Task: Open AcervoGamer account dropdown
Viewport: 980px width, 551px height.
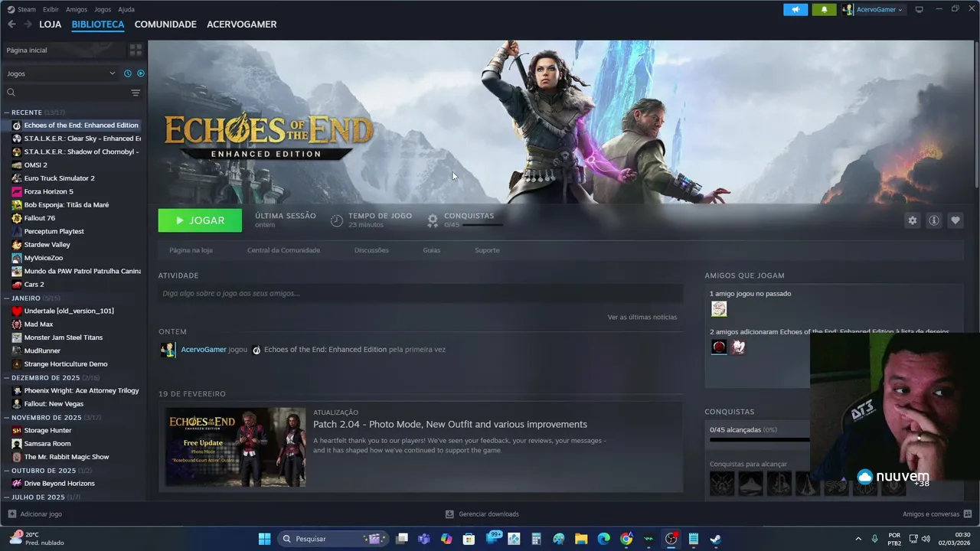Action: click(x=873, y=10)
